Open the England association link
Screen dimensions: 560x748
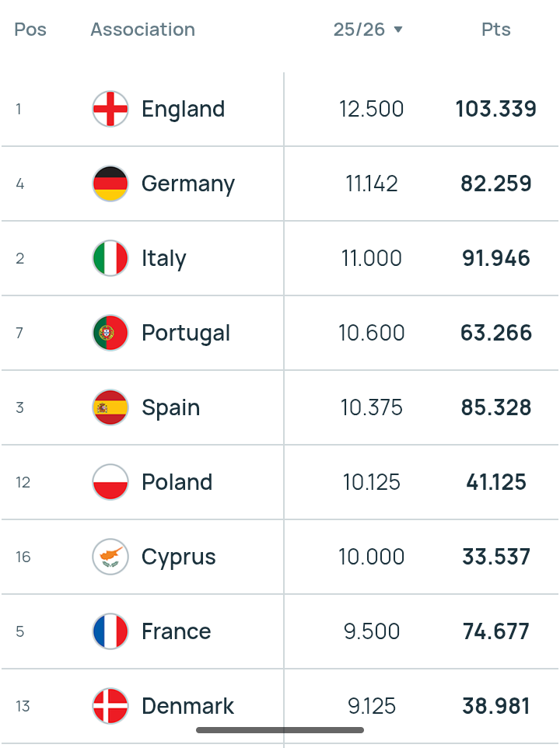183,109
